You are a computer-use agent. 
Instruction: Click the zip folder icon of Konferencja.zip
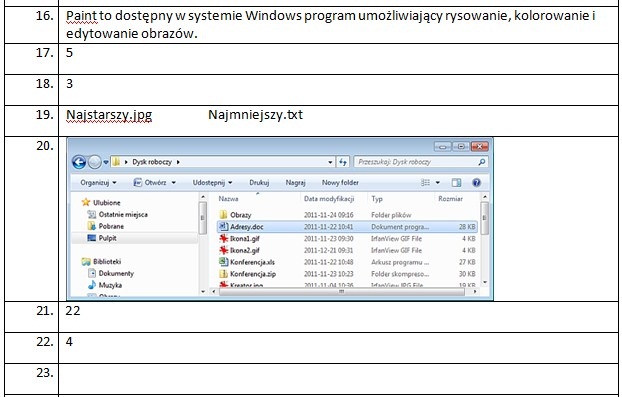pyautogui.click(x=224, y=274)
